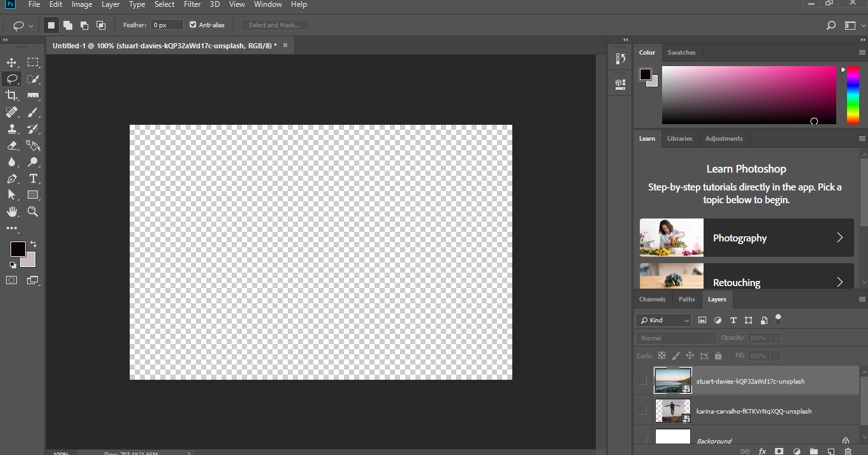
Task: Switch to the Channels tab
Action: 652,299
